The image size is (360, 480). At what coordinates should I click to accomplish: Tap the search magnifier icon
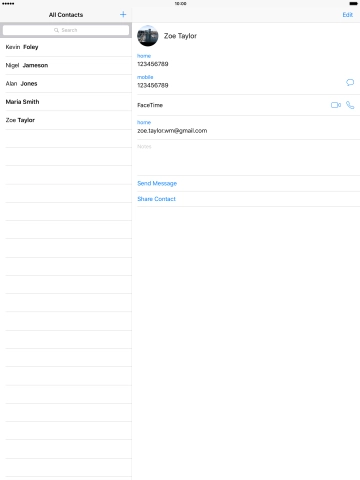click(56, 30)
